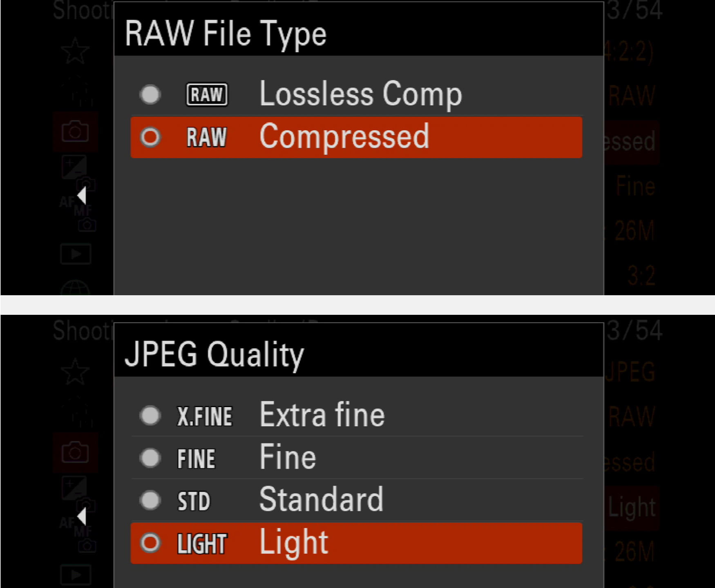
Task: Click the boxed RAW icon for Lossless
Action: [x=207, y=95]
